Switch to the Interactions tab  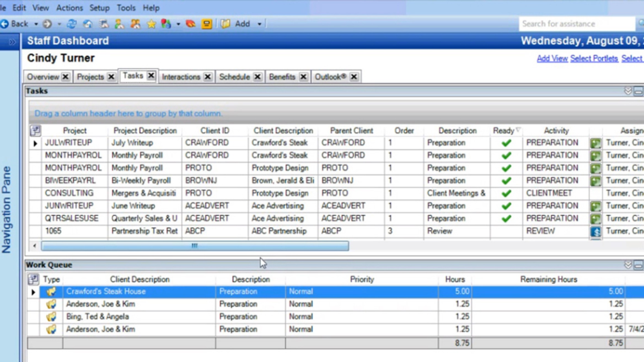tap(182, 77)
